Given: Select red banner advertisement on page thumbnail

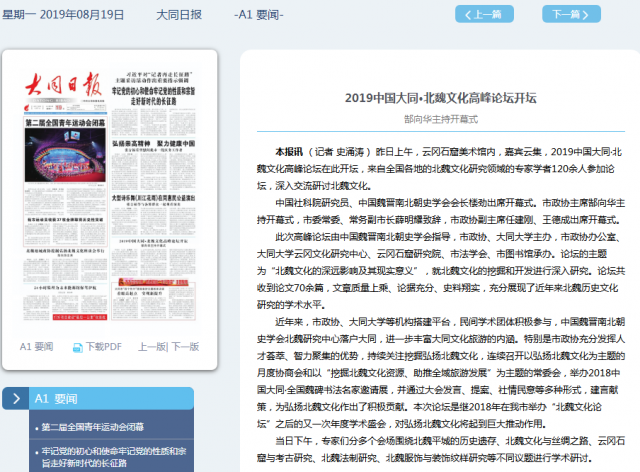Looking at the screenshot, I should click(153, 282).
